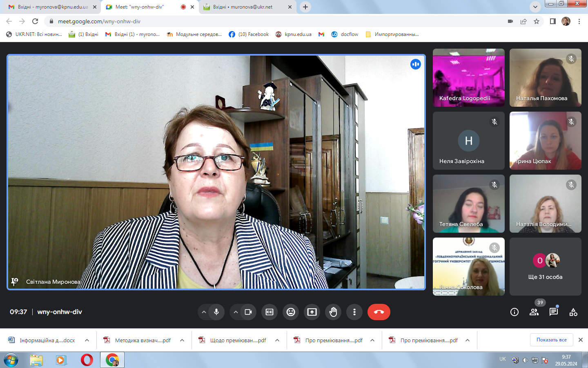588x368 pixels.
Task: Open the emoji reactions picker
Action: tap(291, 312)
